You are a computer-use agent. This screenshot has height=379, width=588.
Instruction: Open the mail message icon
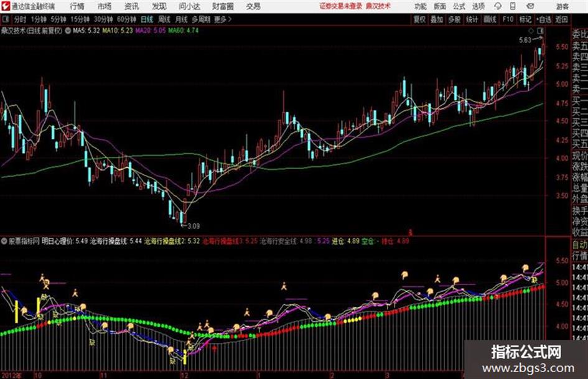pyautogui.click(x=530, y=6)
